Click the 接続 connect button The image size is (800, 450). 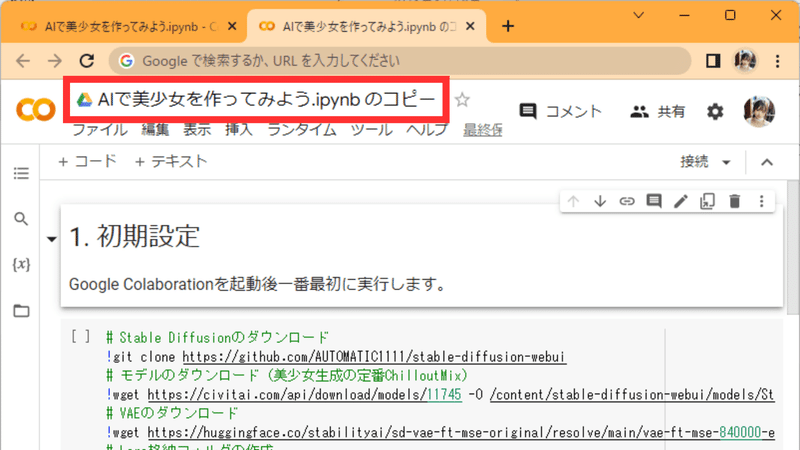694,162
